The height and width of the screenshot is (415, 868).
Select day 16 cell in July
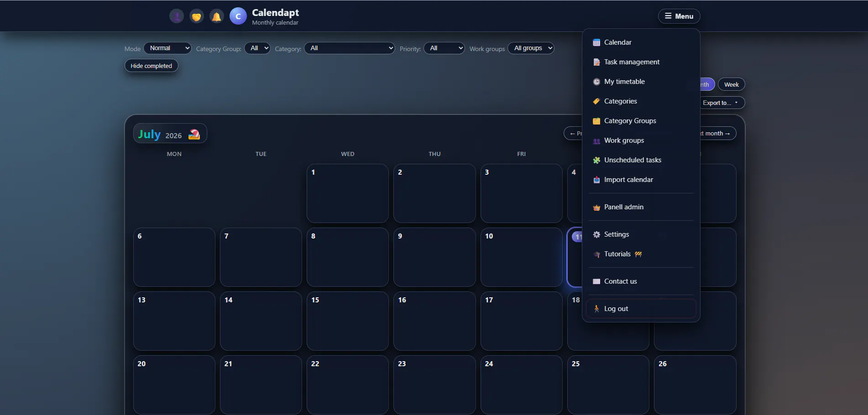(x=434, y=321)
